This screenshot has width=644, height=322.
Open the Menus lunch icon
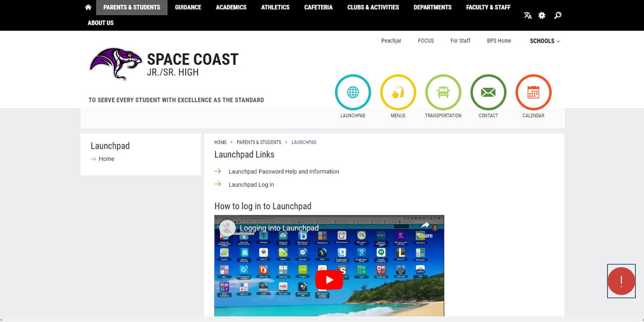point(398,92)
